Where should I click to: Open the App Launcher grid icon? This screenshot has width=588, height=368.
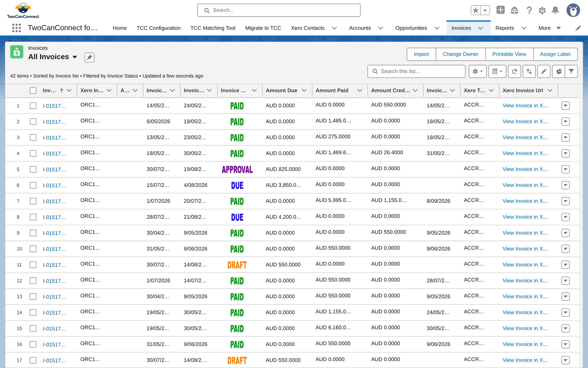coord(17,28)
